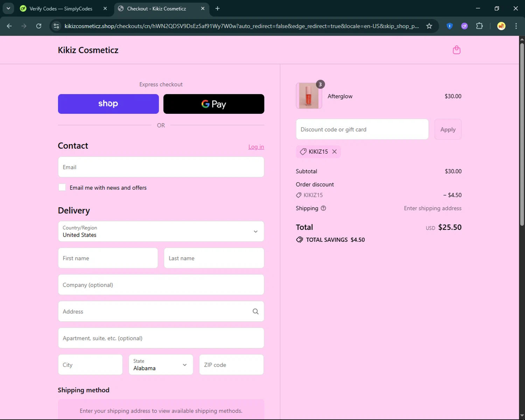Click the Shipping help question icon

[x=323, y=208]
